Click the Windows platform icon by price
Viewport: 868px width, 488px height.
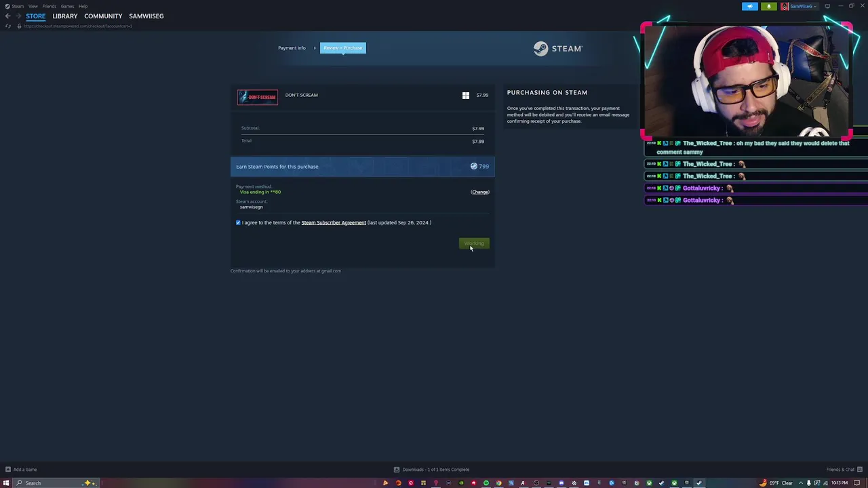[466, 95]
